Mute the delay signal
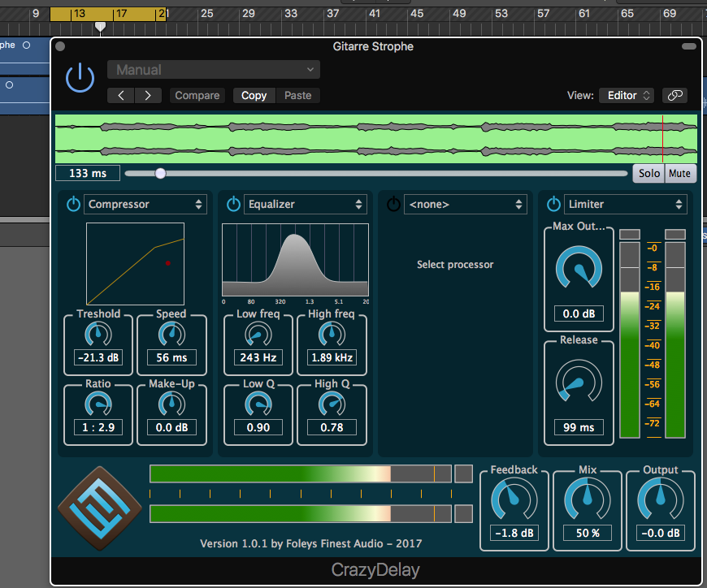The height and width of the screenshot is (588, 707). click(679, 173)
